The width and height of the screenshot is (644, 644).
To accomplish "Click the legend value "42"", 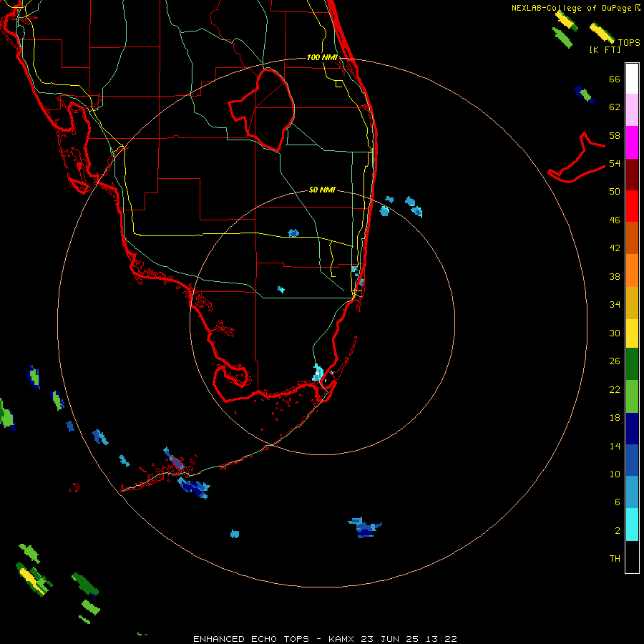I will coord(615,248).
